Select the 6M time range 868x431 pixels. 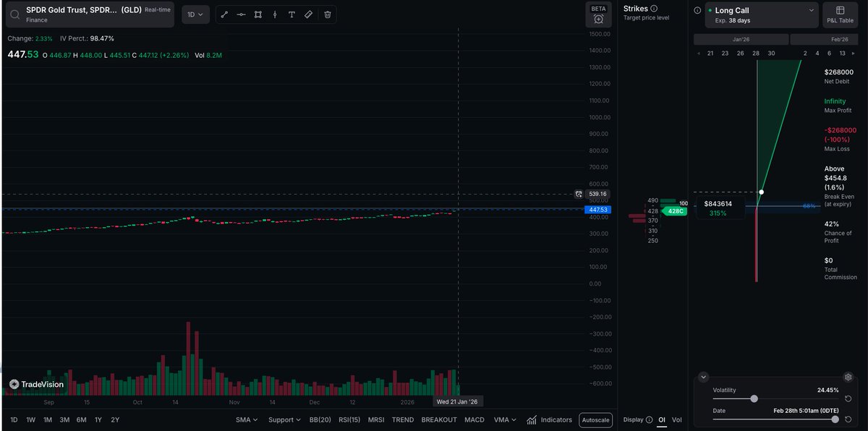[81, 419]
